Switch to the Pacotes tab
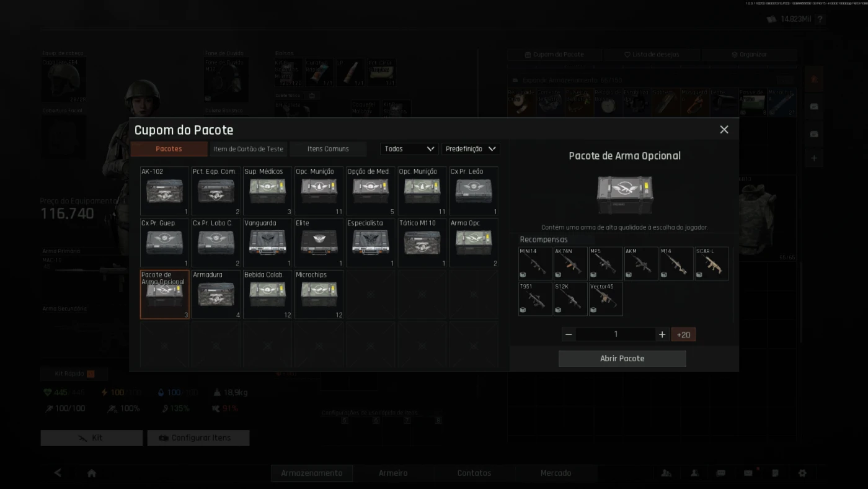Screen dimensions: 868x489 pyautogui.click(x=169, y=149)
